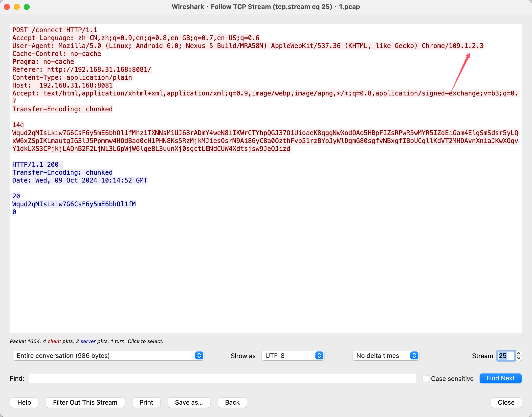Click the green zoom window button
This screenshot has width=532, height=417.
click(27, 7)
